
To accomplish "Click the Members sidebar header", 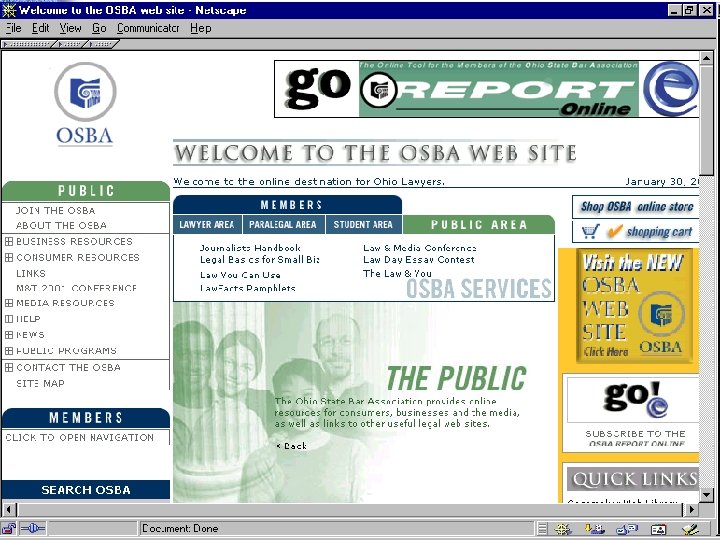I will 86,417.
